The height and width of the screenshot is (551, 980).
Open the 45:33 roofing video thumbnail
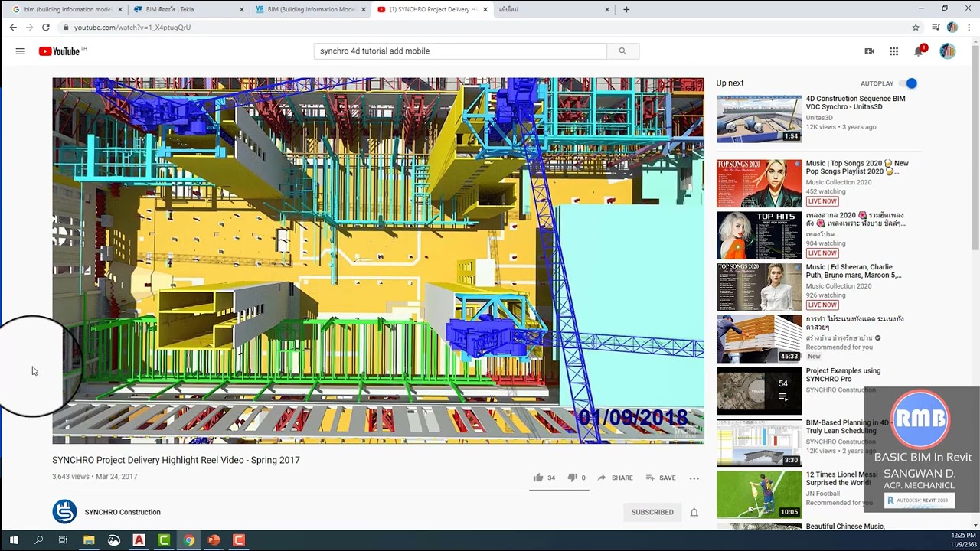759,339
